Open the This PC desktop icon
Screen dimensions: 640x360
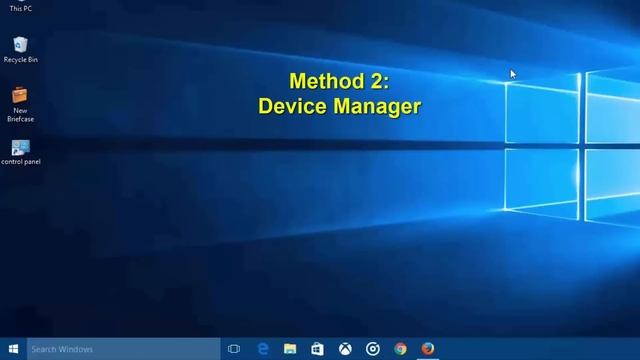coord(20,6)
